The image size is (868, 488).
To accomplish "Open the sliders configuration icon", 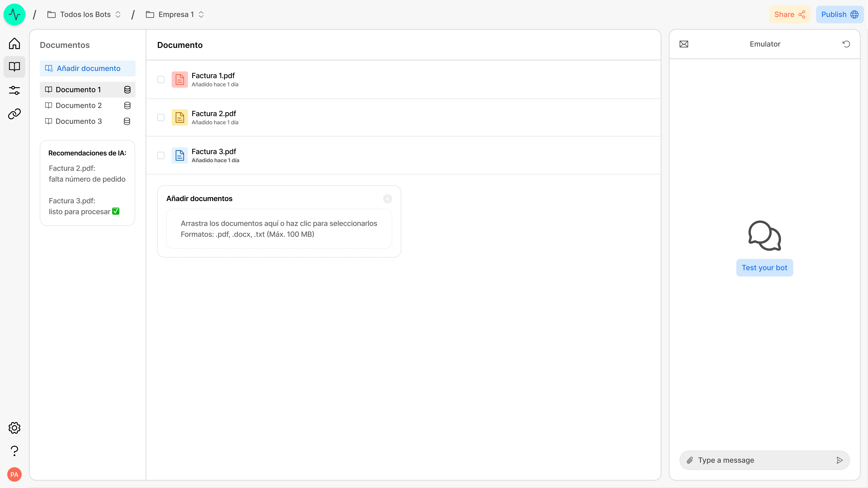I will pos(14,90).
